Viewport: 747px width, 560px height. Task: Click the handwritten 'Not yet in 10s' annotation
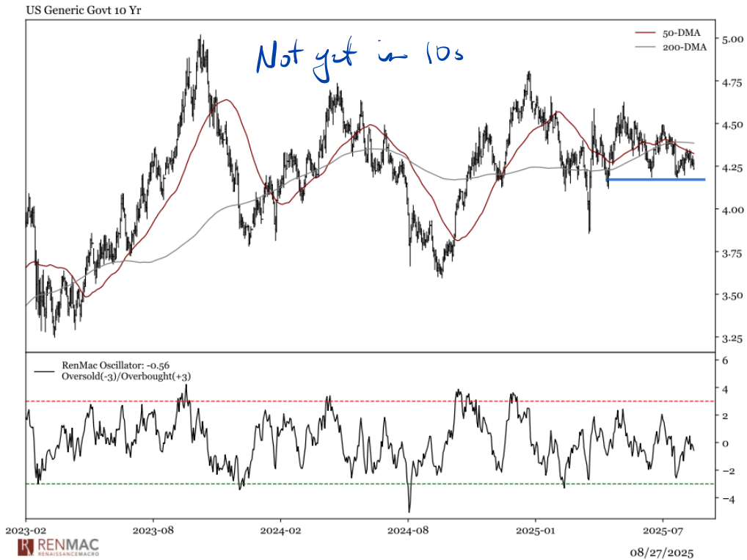pos(359,56)
